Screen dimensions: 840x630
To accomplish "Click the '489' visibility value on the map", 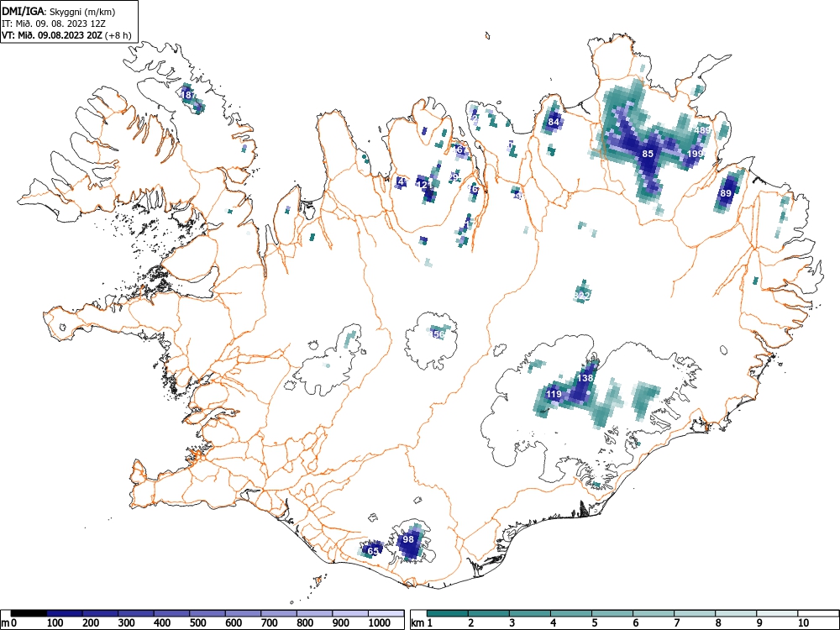I will (x=702, y=130).
